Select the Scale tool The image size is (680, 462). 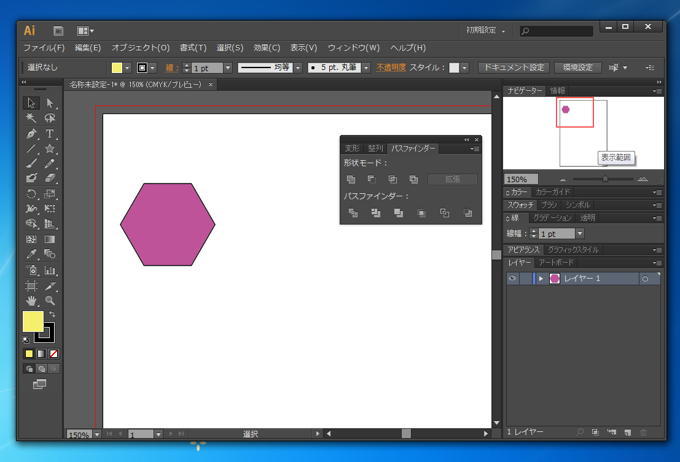pos(50,193)
